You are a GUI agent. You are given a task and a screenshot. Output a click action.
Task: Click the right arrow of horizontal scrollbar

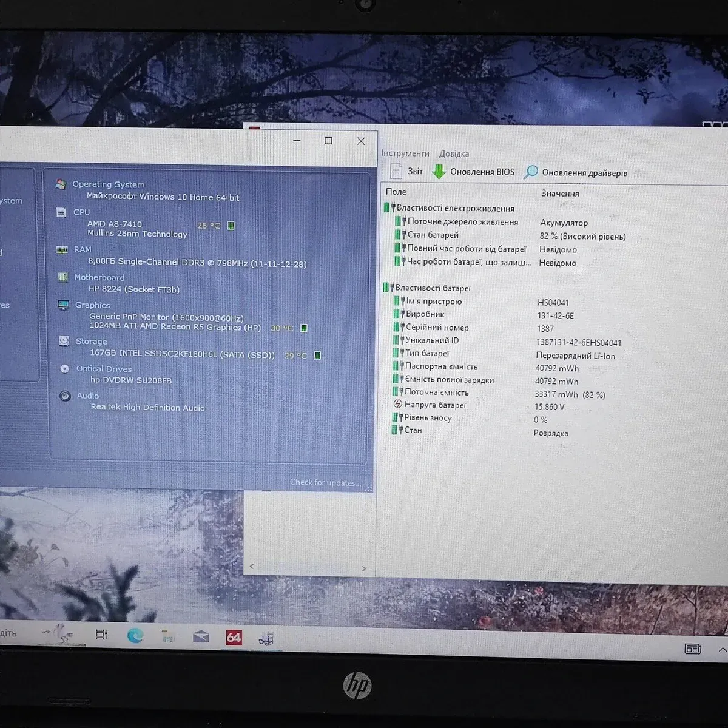(363, 568)
